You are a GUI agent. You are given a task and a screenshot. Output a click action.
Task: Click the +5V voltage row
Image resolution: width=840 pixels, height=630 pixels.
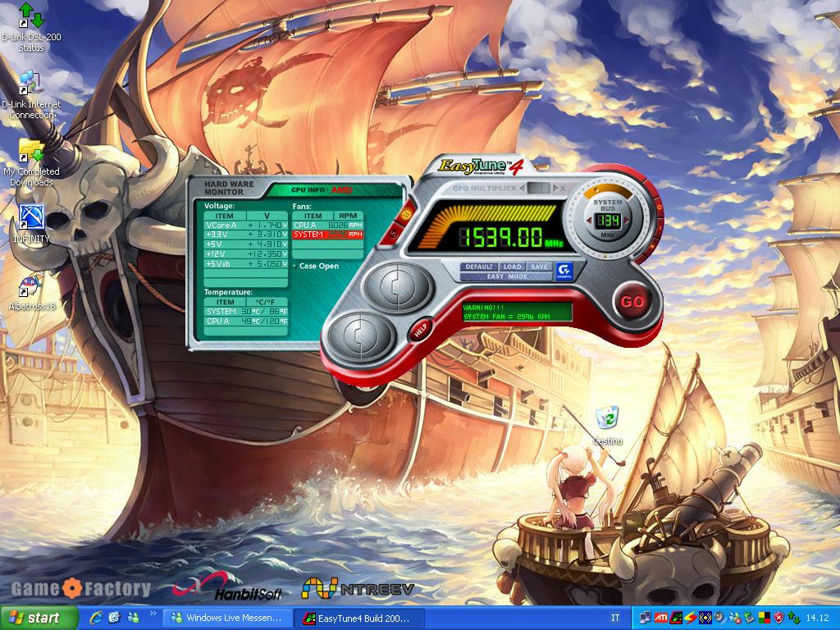click(246, 244)
